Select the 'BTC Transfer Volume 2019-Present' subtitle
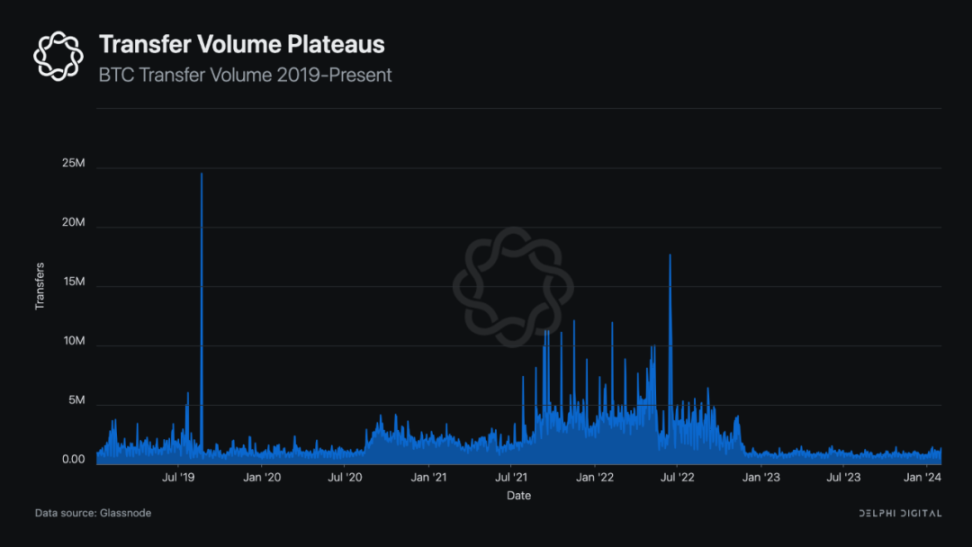 click(x=245, y=75)
